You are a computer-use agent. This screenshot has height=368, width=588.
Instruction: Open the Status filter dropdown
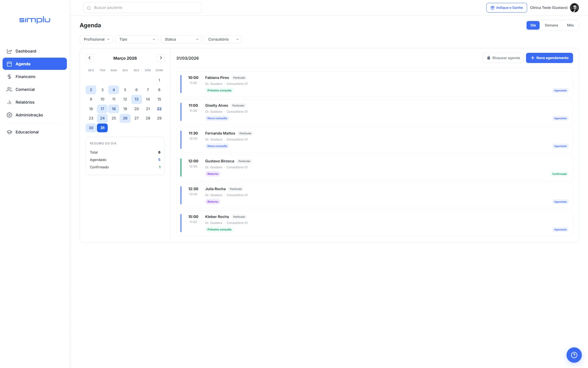(x=181, y=40)
